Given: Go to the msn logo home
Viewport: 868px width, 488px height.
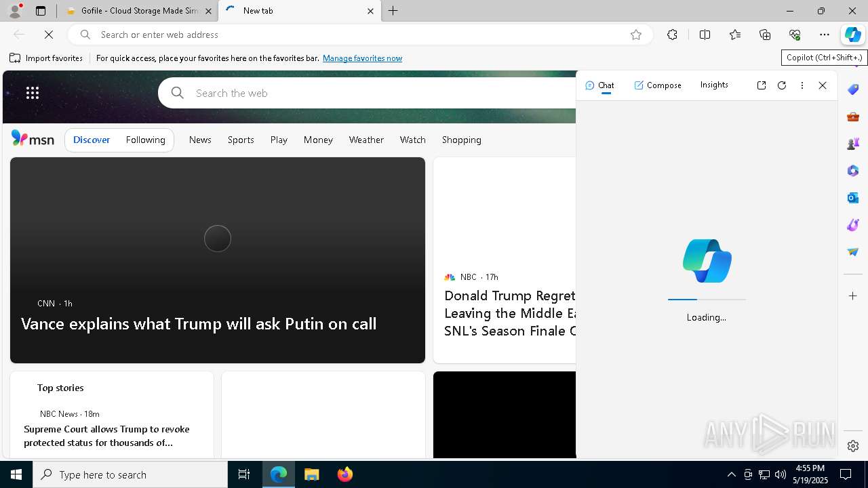Looking at the screenshot, I should pyautogui.click(x=33, y=139).
